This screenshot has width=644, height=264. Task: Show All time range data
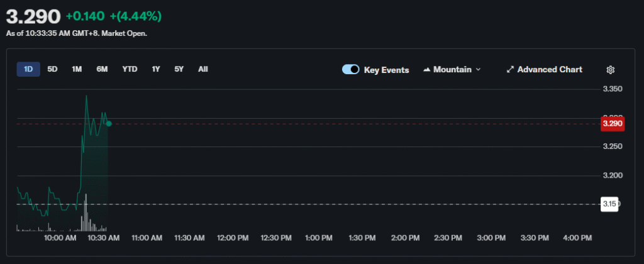point(203,69)
